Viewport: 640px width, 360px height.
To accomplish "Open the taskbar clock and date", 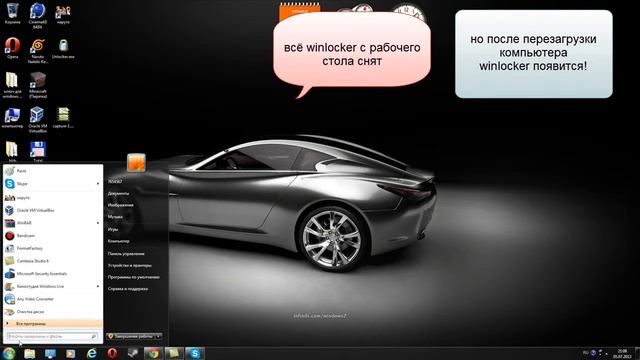I will pos(622,353).
